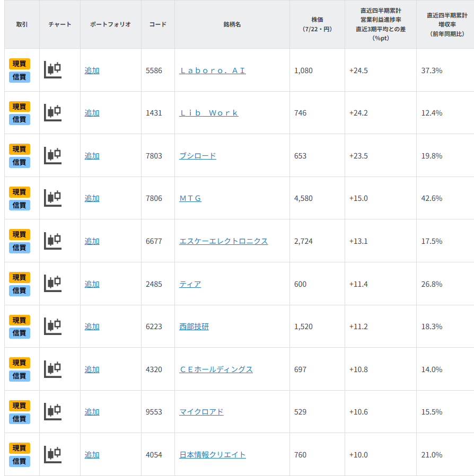Open the CEホールディングス stock link

(x=216, y=369)
